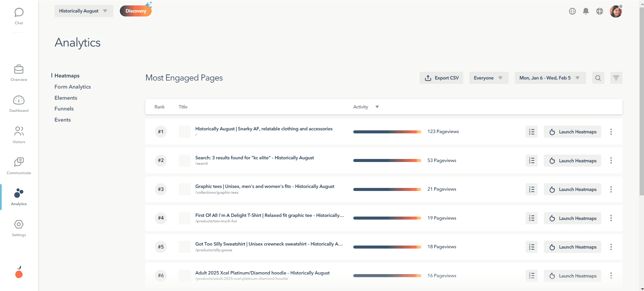The height and width of the screenshot is (291, 644).
Task: Select Heatmaps in the analytics menu
Action: (67, 75)
